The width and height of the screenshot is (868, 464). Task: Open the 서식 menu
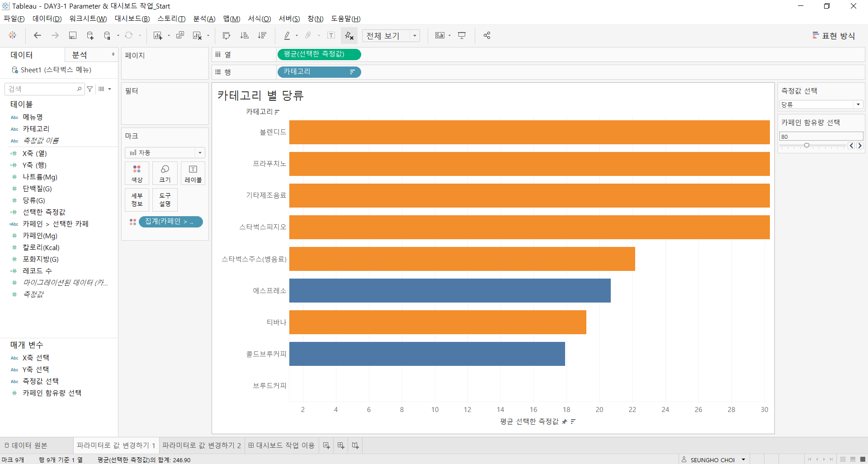click(x=259, y=19)
